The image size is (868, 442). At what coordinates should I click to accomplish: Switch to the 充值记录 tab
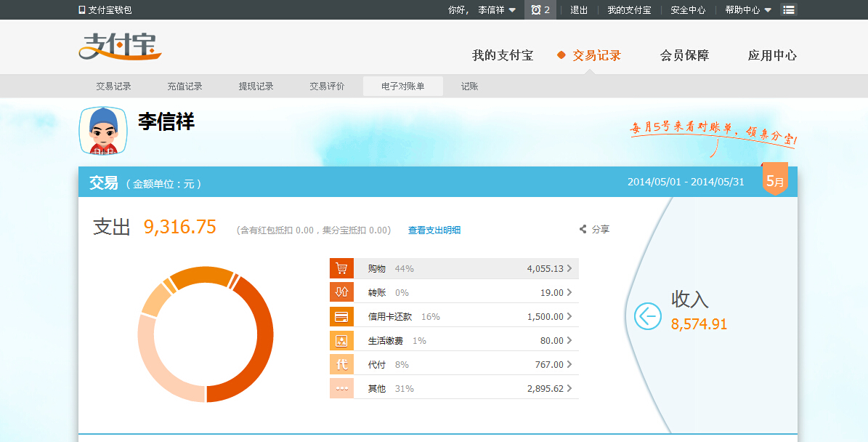click(x=184, y=87)
